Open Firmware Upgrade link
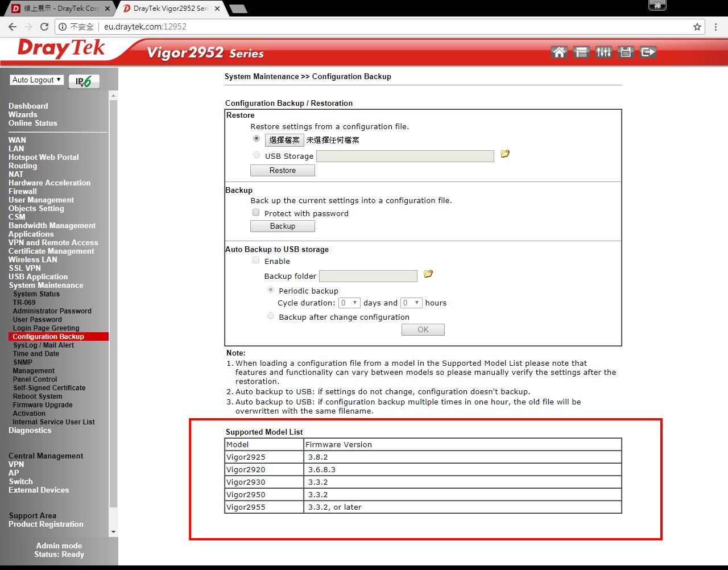 (x=43, y=404)
